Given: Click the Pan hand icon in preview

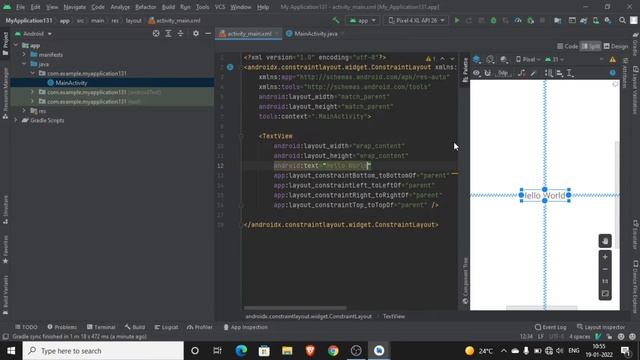Looking at the screenshot, I should (x=605, y=241).
